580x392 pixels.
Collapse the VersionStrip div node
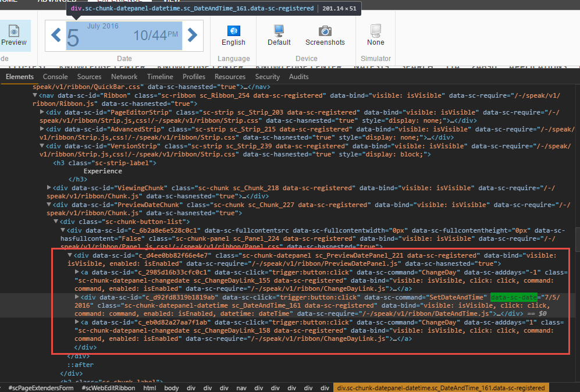coord(42,147)
